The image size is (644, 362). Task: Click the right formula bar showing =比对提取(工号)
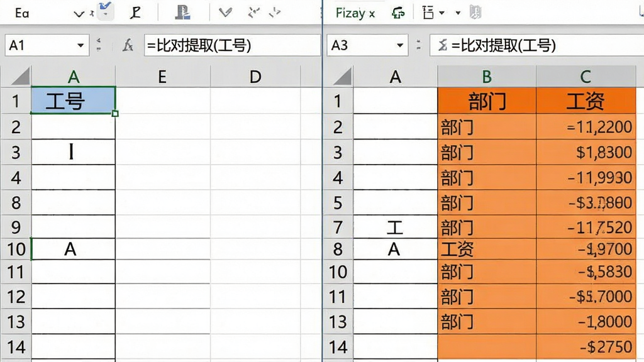[x=536, y=45]
